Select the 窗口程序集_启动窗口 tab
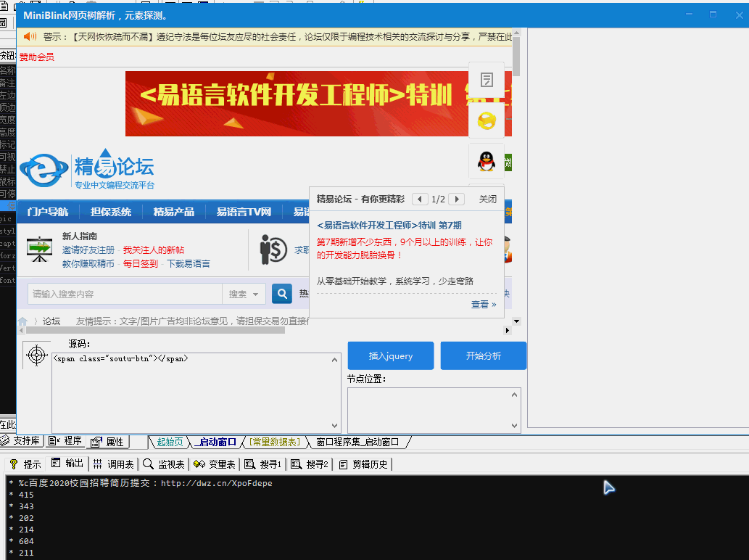The width and height of the screenshot is (749, 560). click(x=357, y=442)
